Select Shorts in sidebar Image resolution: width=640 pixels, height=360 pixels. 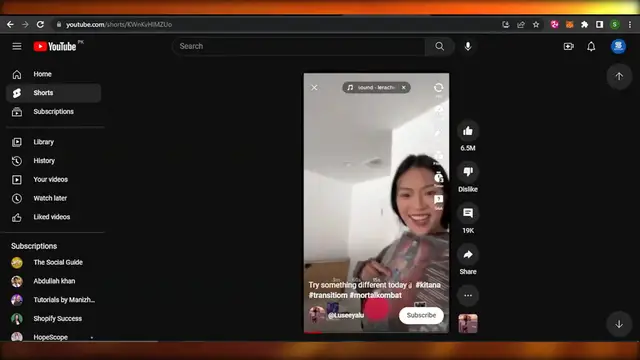pyautogui.click(x=53, y=93)
